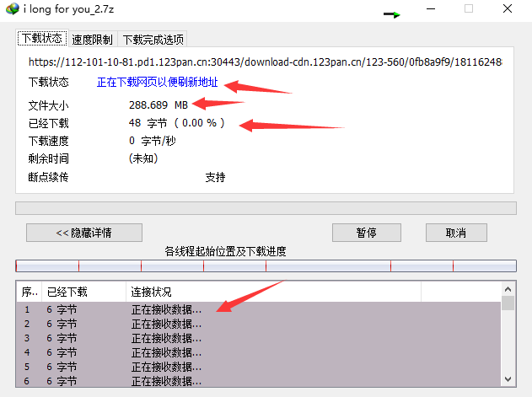
Task: Click the 已经下载 column header
Action: [83, 292]
